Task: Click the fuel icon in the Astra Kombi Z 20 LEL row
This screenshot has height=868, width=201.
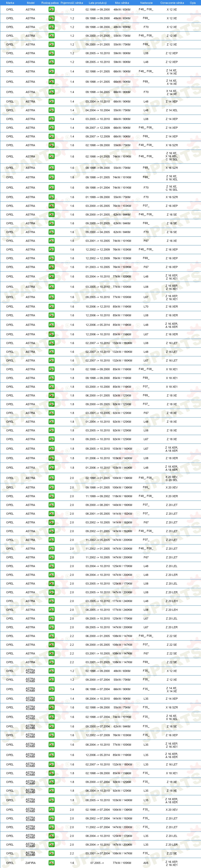Action: click(x=52, y=836)
